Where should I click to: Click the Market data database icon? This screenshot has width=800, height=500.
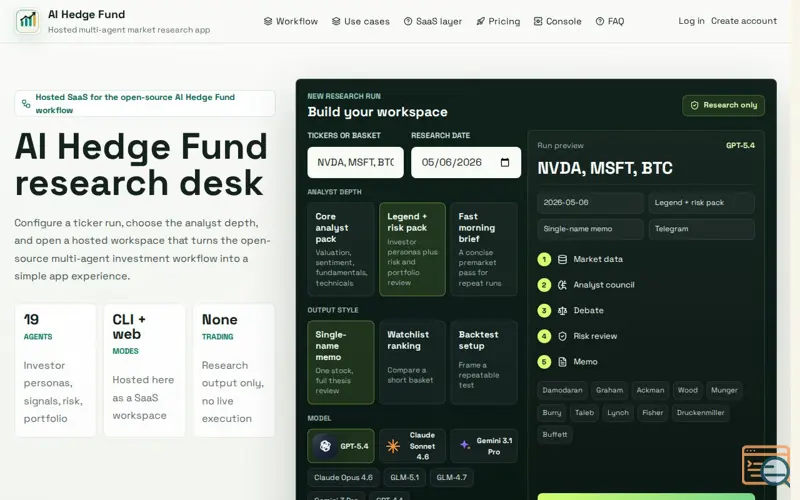pyautogui.click(x=562, y=259)
